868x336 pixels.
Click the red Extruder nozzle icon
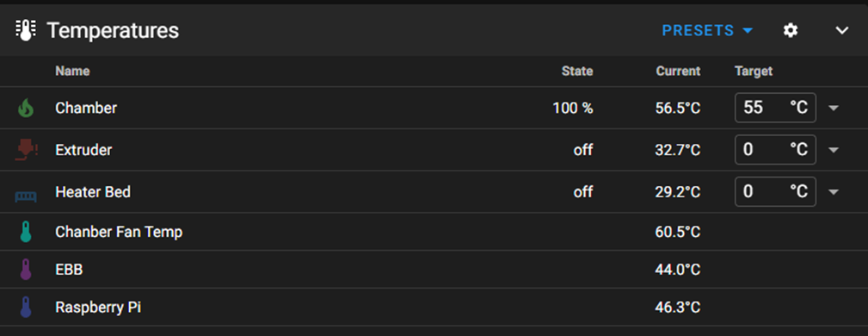tap(26, 150)
